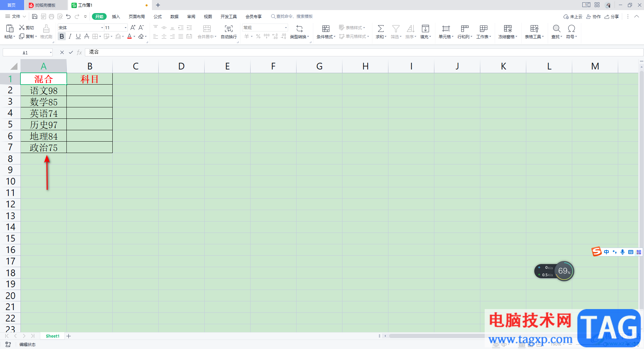This screenshot has width=644, height=349.
Task: Click the Cell (单元格) icon
Action: [446, 29]
